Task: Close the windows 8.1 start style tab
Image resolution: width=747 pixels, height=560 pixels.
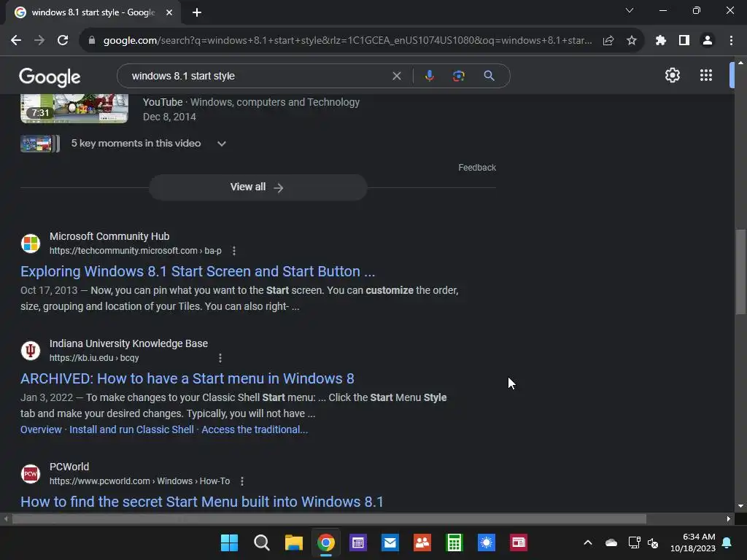Action: tap(169, 12)
